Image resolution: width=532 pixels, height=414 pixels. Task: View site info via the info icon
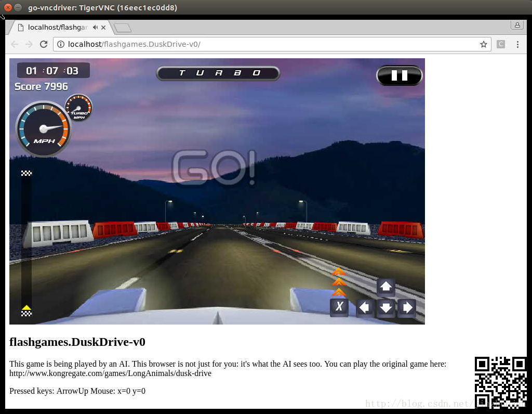61,44
